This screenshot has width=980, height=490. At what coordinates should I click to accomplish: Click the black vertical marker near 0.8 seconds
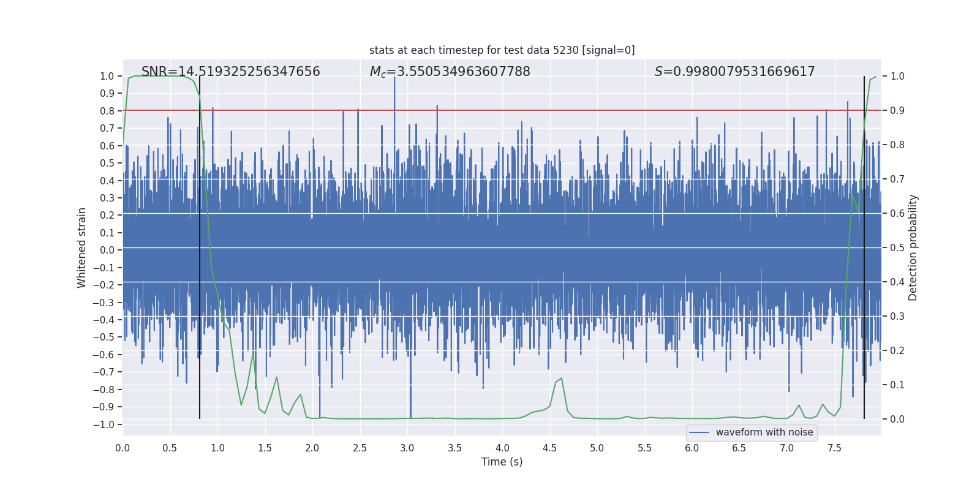coord(200,247)
